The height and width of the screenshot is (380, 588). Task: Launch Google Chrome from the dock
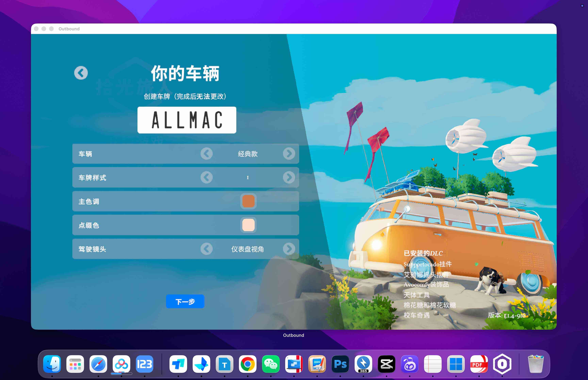(248, 364)
